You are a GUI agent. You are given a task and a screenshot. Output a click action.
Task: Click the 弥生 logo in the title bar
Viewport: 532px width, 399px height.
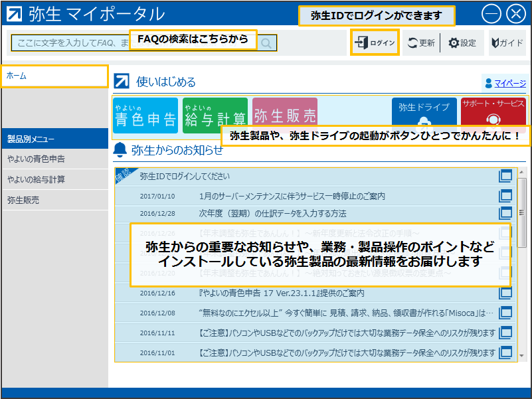(x=14, y=14)
